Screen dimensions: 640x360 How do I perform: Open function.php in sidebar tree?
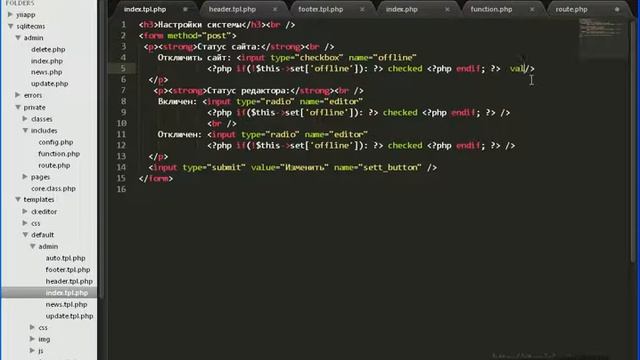click(x=59, y=154)
